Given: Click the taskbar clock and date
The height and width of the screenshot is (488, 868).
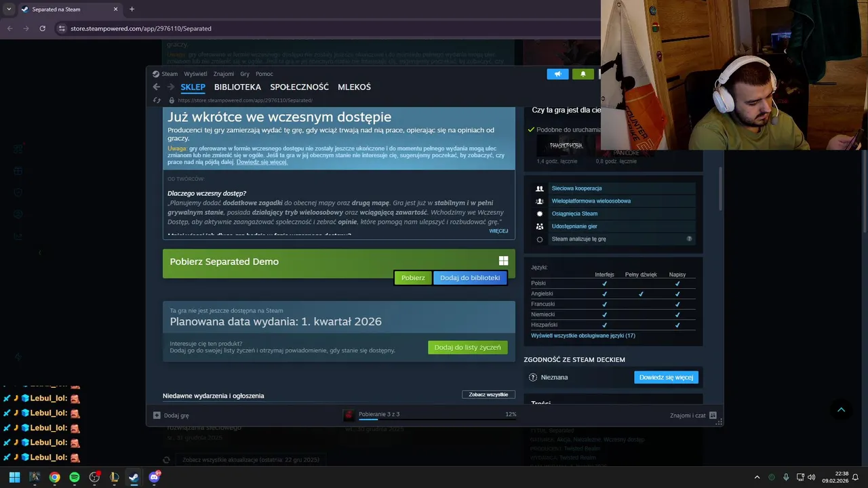Looking at the screenshot, I should pyautogui.click(x=835, y=477).
